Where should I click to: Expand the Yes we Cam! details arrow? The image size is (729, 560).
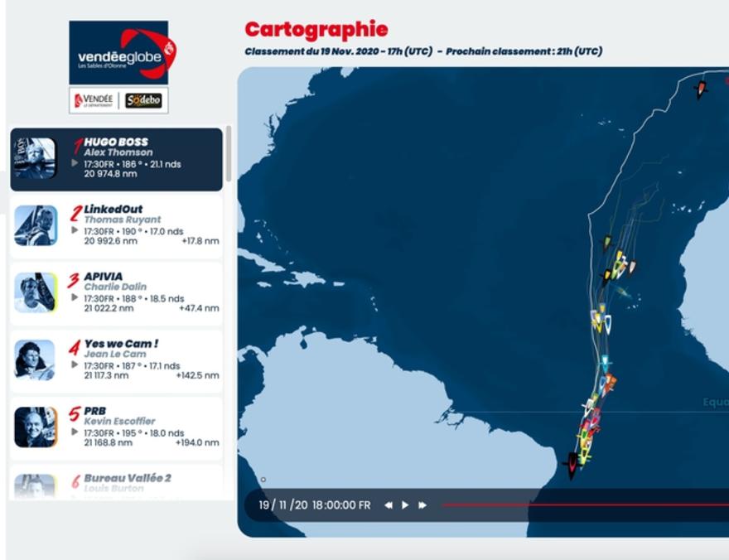point(75,364)
